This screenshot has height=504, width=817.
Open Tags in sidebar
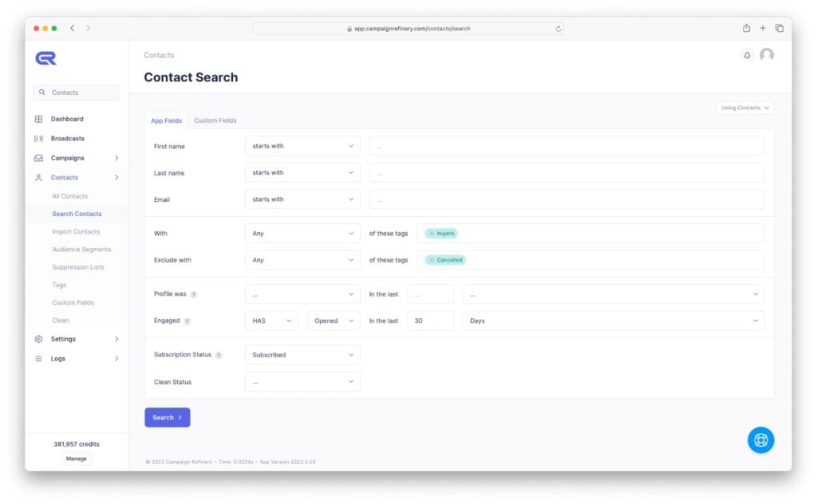coord(59,285)
